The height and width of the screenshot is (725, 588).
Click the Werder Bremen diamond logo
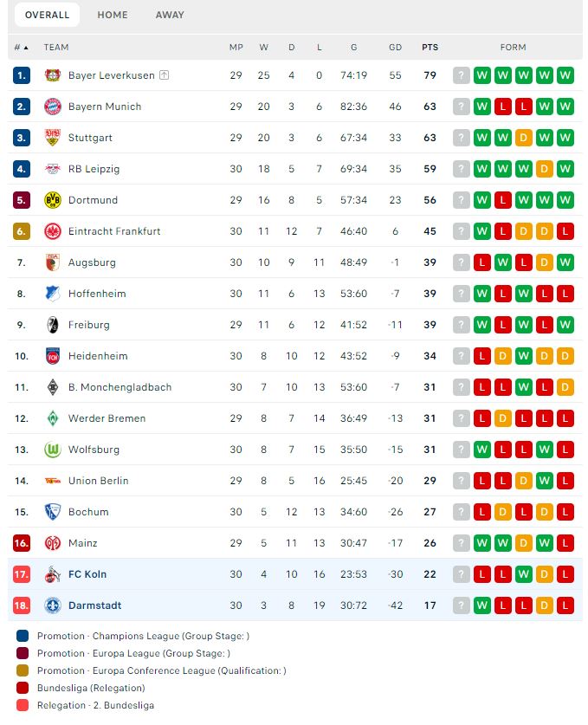point(52,418)
